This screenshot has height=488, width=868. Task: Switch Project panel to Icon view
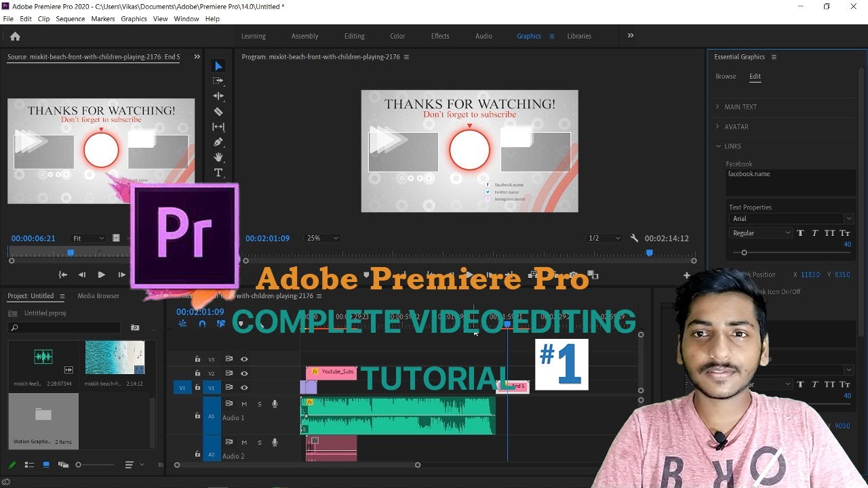pos(46,465)
